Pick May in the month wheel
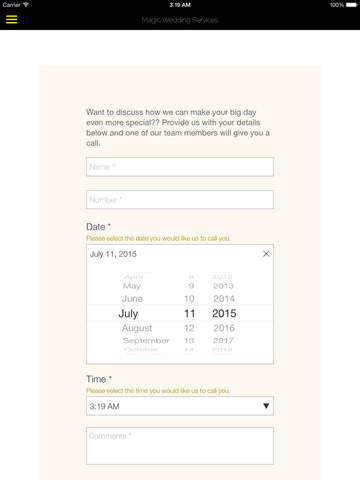Screen dimensions: 360x480 pos(132,286)
